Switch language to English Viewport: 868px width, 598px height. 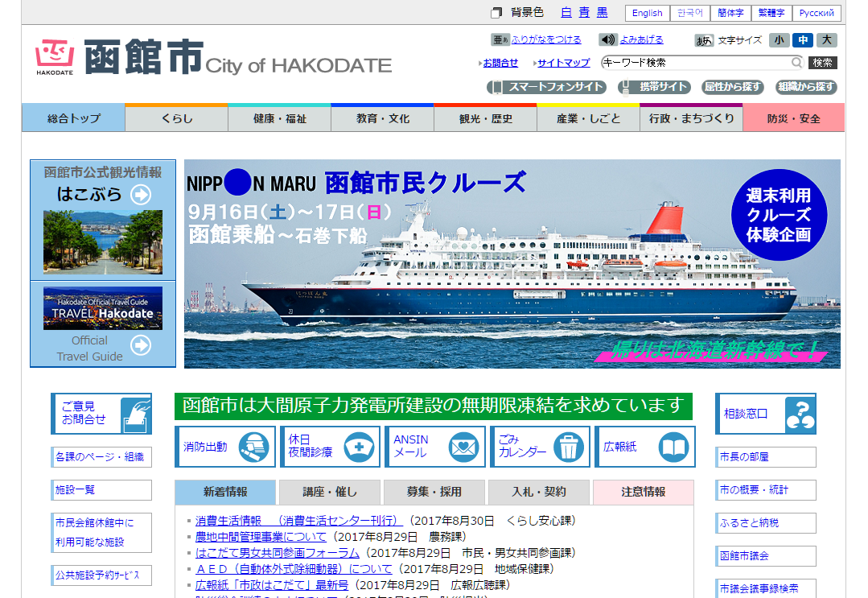(x=647, y=13)
